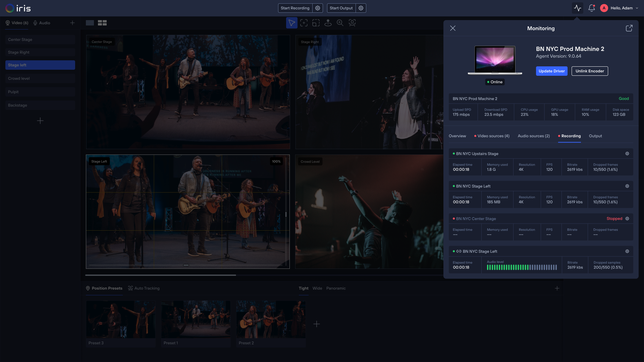Screen dimensions: 644x362
Task: Select Center Stage in source list
Action: point(40,40)
